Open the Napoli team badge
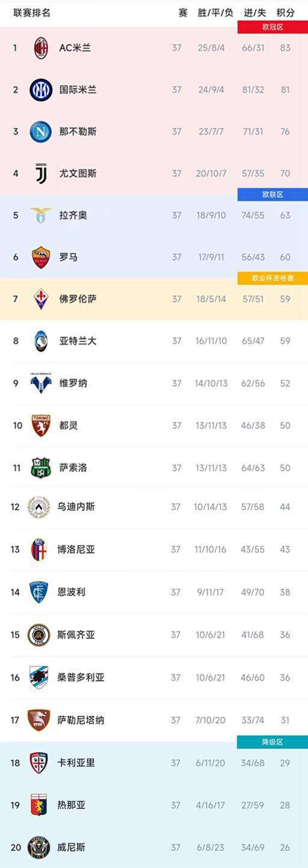 coord(41,132)
